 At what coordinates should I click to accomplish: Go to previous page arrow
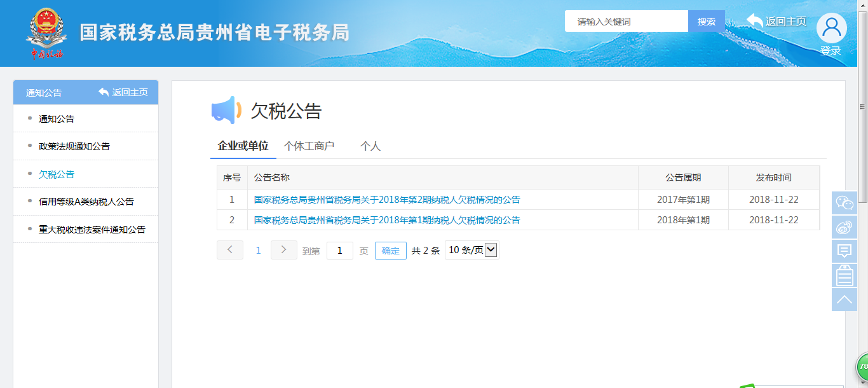coord(230,250)
